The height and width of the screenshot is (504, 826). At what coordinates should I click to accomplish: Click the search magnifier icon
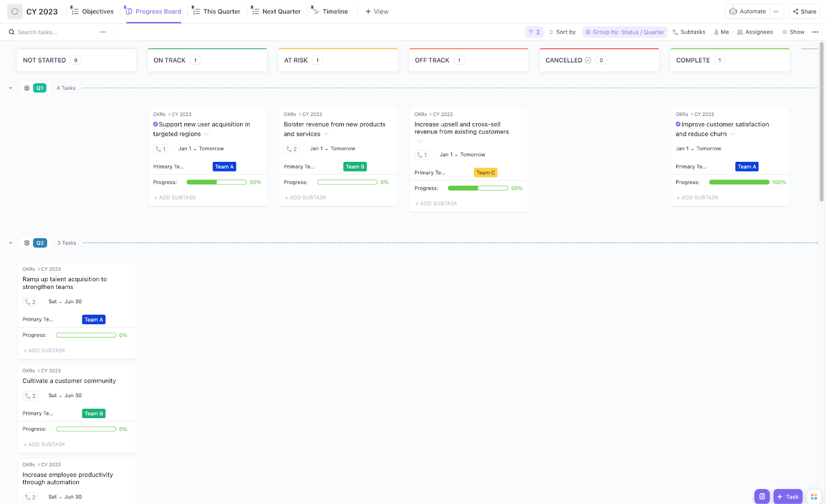[11, 32]
